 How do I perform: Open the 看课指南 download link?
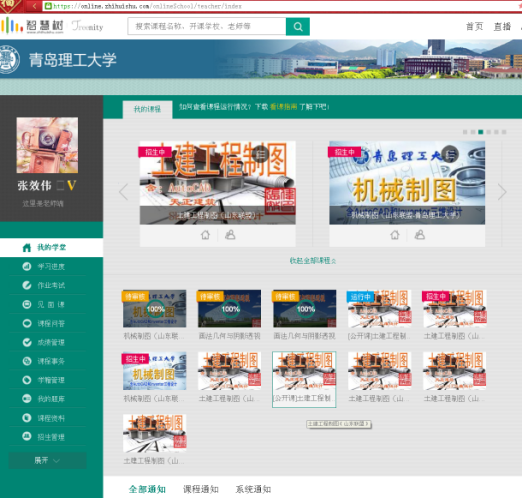pyautogui.click(x=283, y=107)
